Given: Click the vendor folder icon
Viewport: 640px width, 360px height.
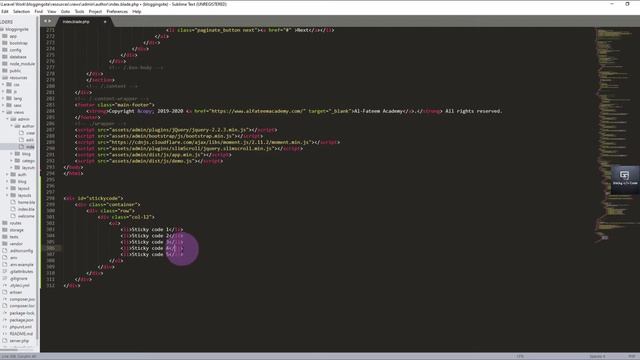Looking at the screenshot, I should tap(5, 244).
